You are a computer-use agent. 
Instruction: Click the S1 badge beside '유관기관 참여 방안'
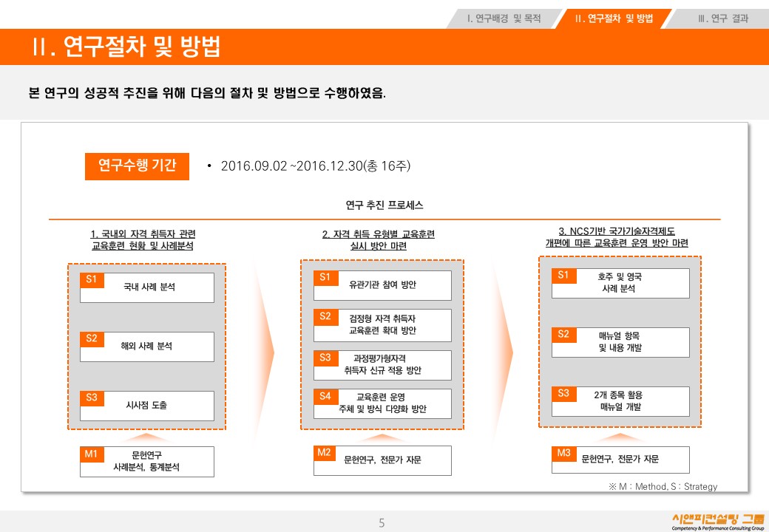point(325,278)
